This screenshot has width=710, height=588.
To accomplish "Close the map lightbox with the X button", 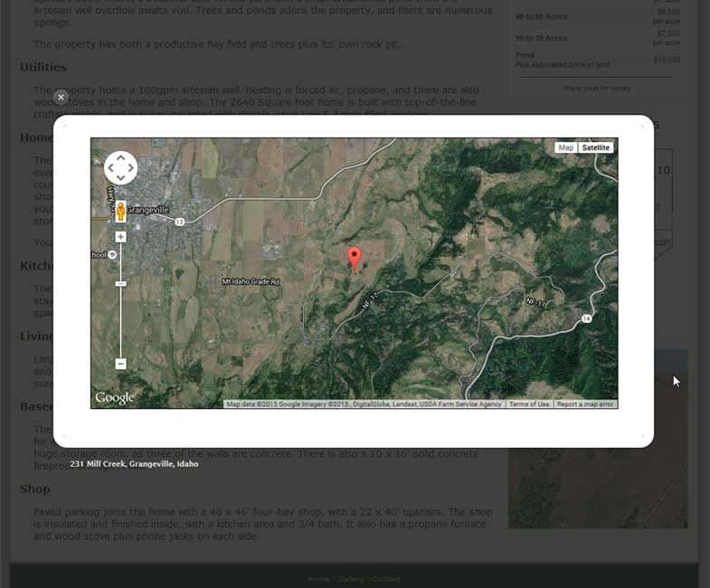I will [x=61, y=97].
